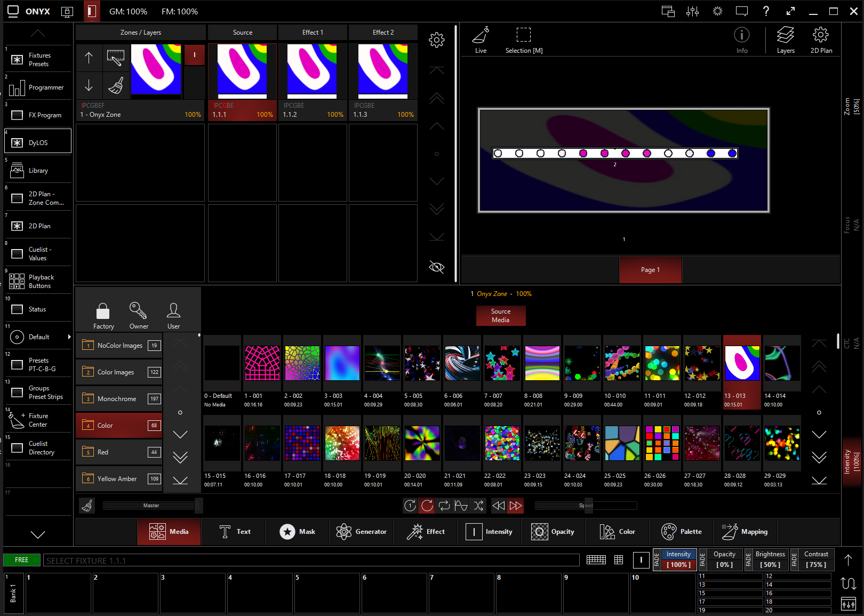
Task: Open the Monochrome folder
Action: click(x=119, y=399)
